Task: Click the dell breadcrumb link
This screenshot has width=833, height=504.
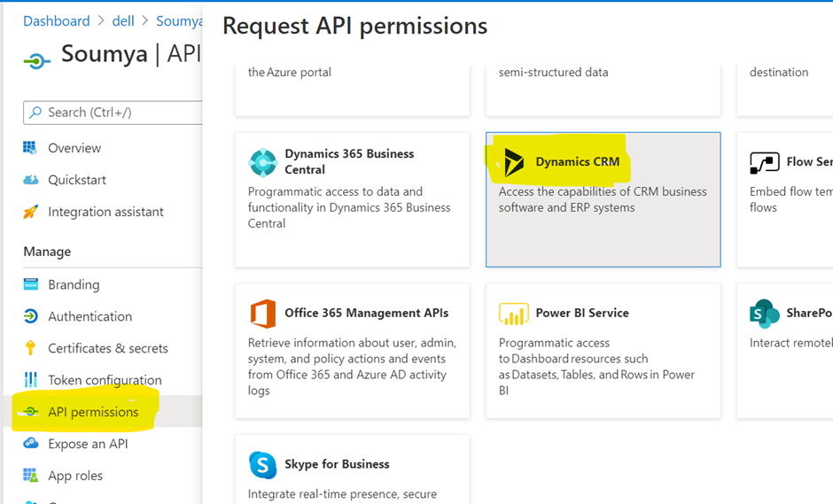Action: pos(123,20)
